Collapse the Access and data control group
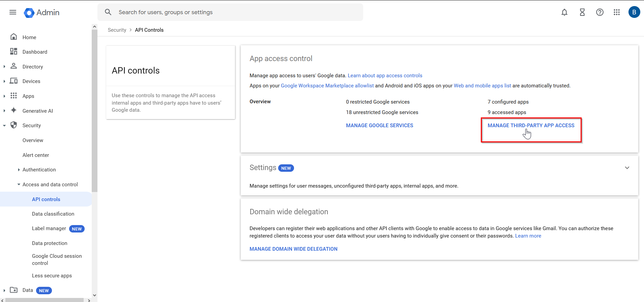Image resolution: width=644 pixels, height=302 pixels. pos(19,185)
